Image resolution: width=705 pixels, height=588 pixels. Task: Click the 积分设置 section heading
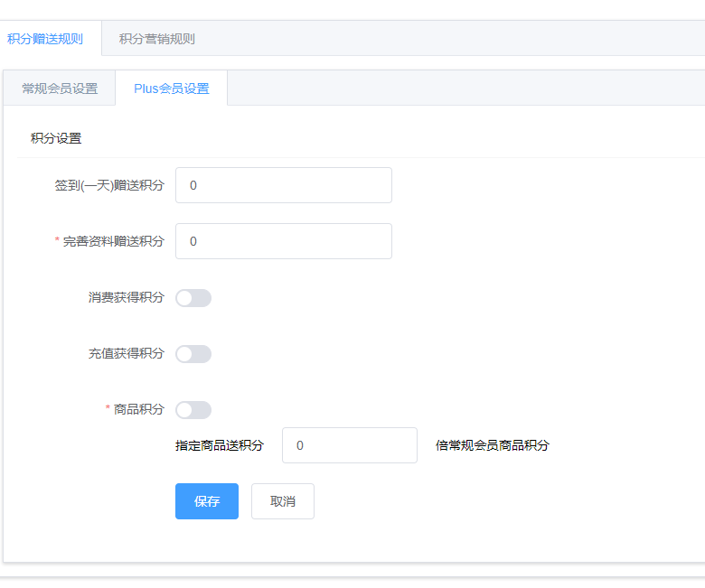click(x=56, y=138)
